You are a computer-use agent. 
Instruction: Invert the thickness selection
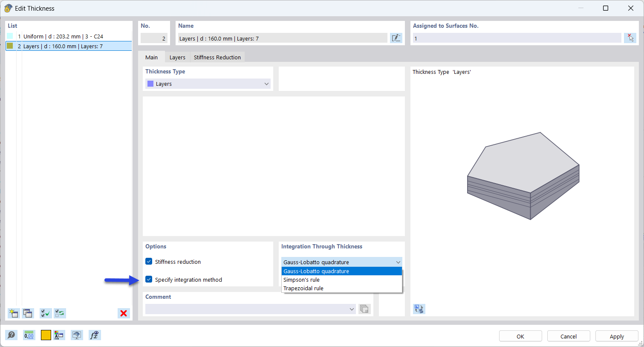coord(60,313)
